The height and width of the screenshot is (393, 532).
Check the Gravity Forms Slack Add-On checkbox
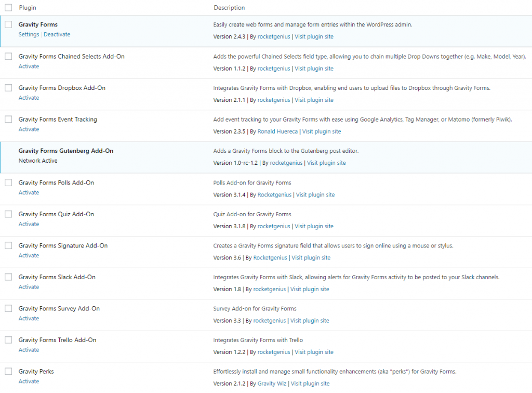pos(8,277)
